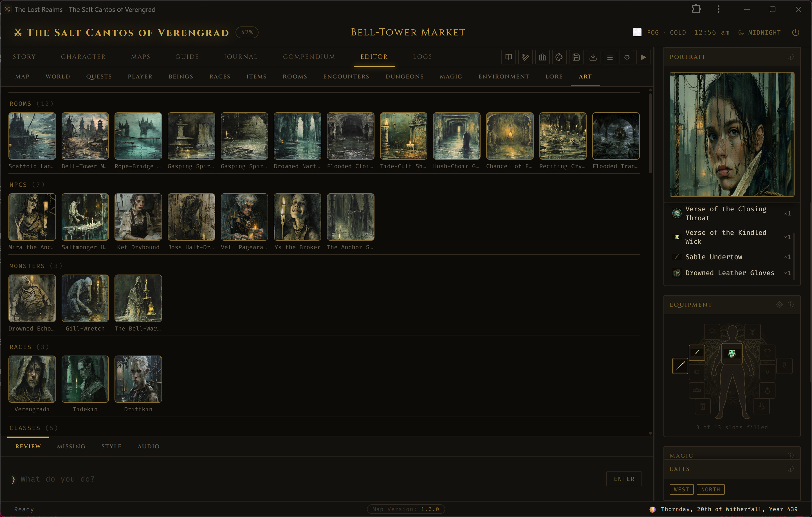The width and height of the screenshot is (812, 517).
Task: Open the Beings editor sub-tab
Action: (x=181, y=77)
